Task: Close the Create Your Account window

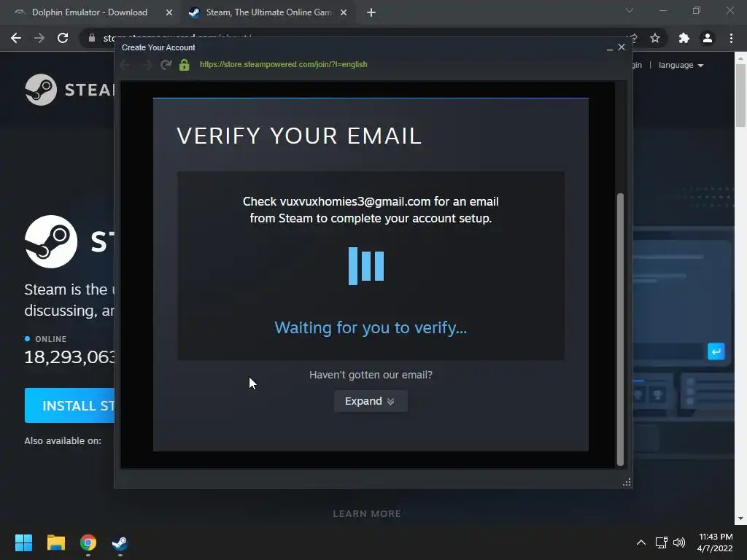Action: (622, 47)
